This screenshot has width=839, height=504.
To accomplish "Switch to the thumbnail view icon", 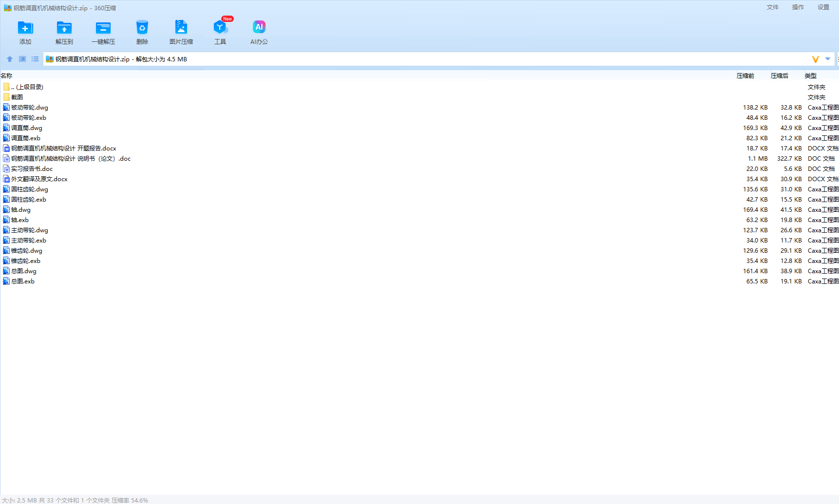I will [22, 59].
